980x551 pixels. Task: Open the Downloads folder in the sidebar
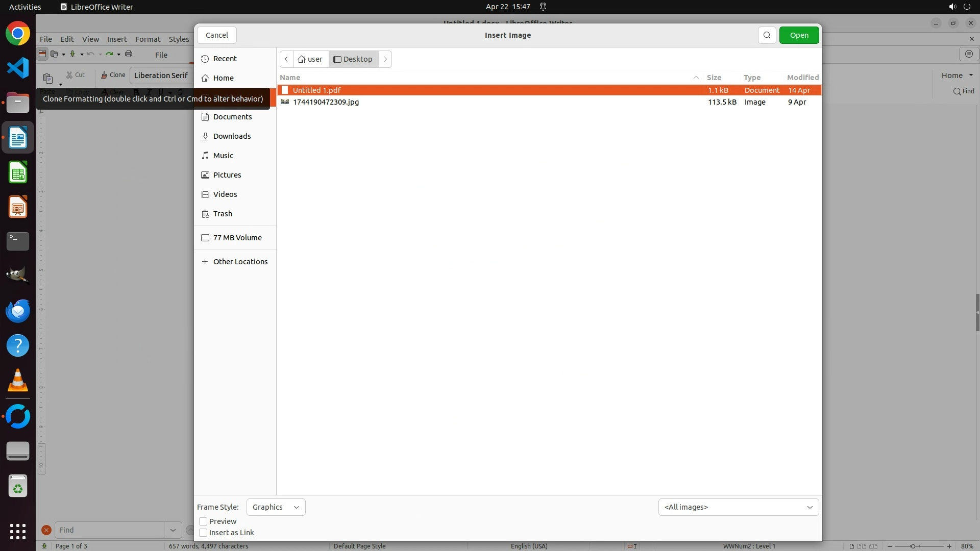[232, 136]
